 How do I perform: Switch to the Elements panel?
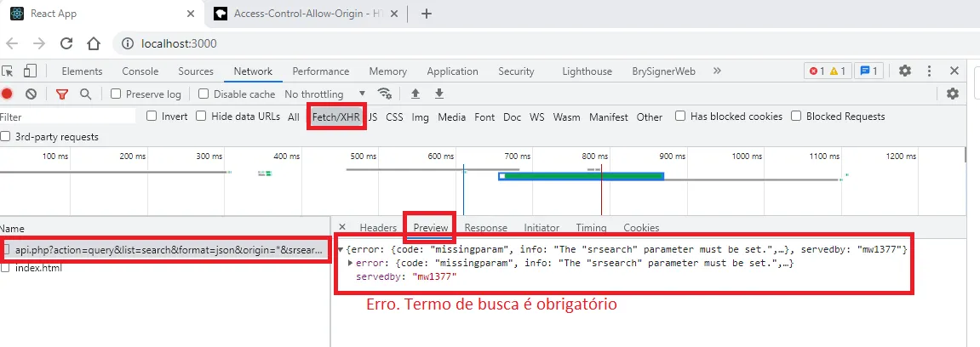coord(82,71)
